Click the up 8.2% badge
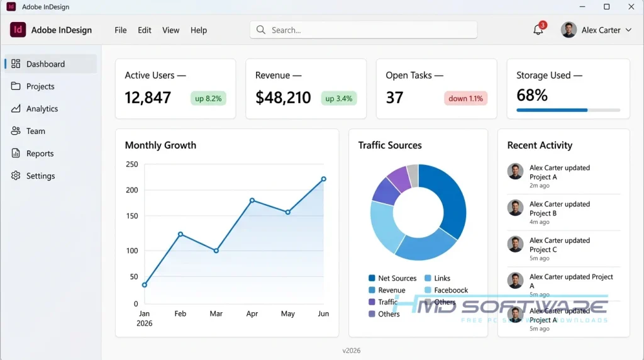Image resolution: width=644 pixels, height=360 pixels. 208,98
